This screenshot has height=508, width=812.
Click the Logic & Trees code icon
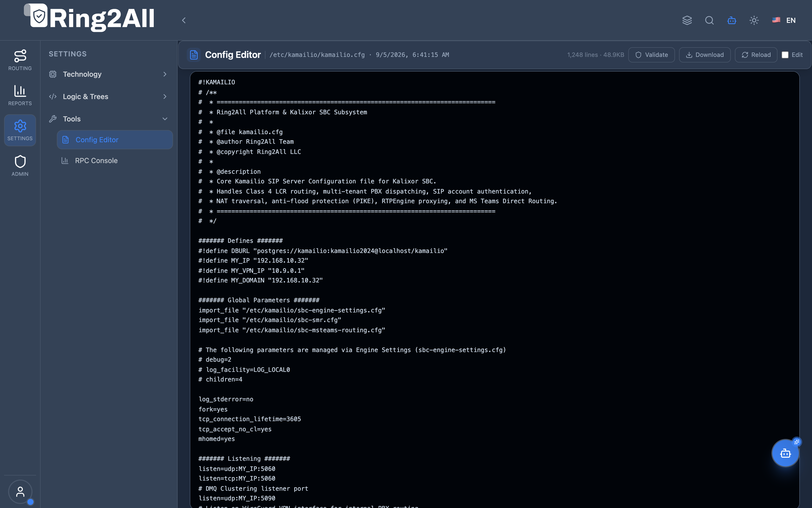pos(53,97)
